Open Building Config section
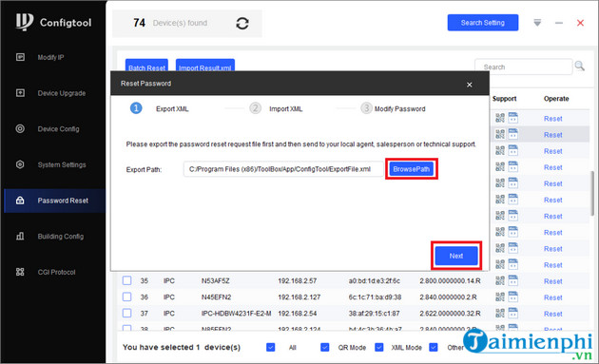 point(60,237)
